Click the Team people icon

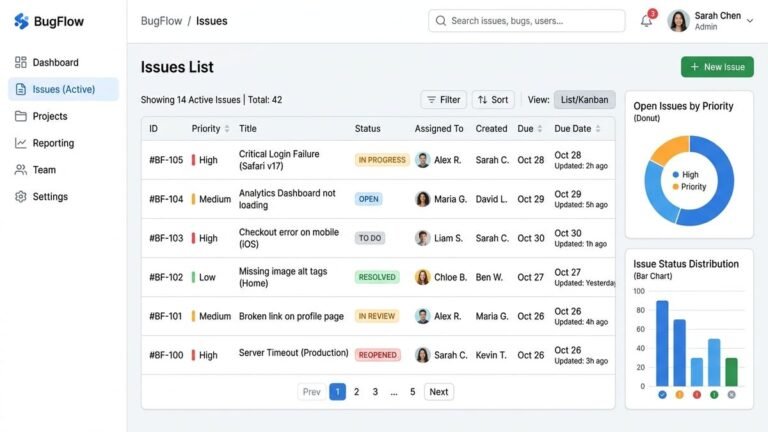(21, 170)
